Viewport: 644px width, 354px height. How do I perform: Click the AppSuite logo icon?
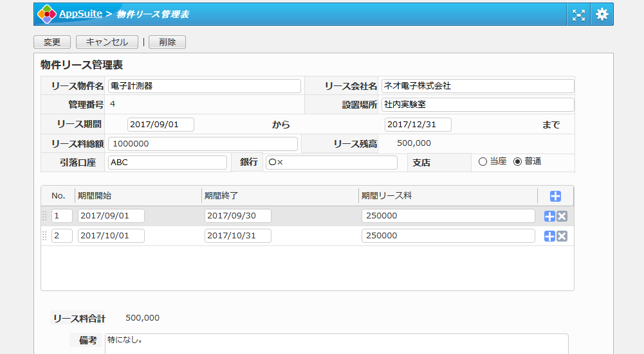46,14
